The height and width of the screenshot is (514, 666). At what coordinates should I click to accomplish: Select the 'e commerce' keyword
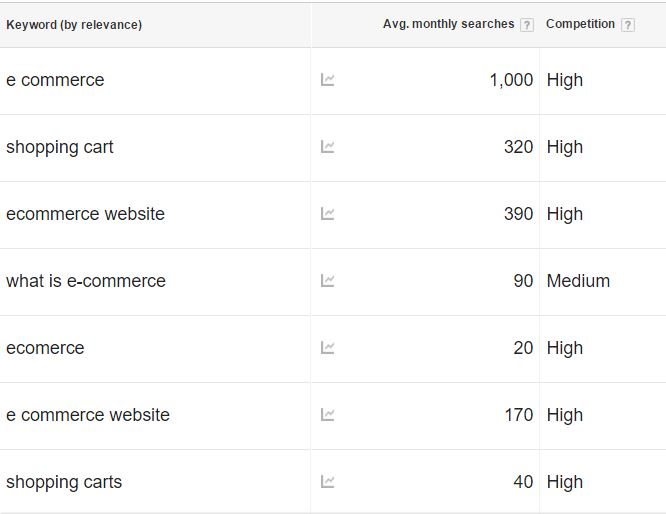55,80
